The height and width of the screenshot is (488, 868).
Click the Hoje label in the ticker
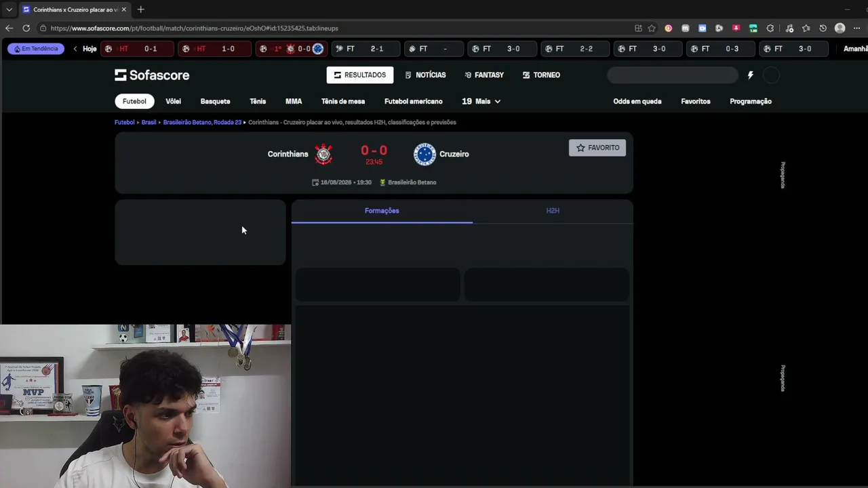point(90,49)
